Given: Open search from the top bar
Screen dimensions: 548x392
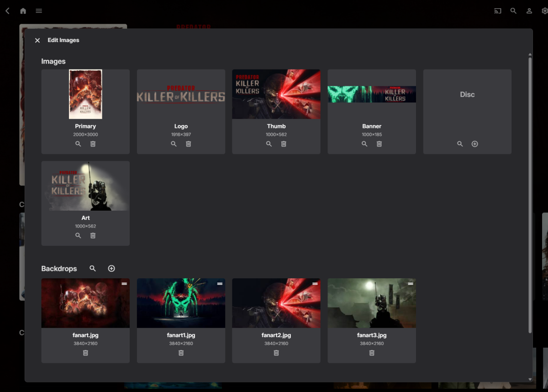Looking at the screenshot, I should tap(513, 11).
